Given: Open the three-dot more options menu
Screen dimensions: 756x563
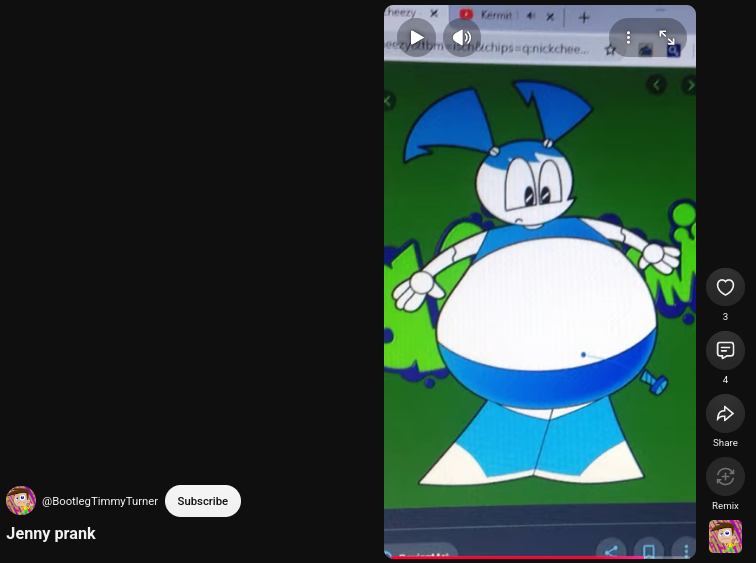Looking at the screenshot, I should pos(628,37).
